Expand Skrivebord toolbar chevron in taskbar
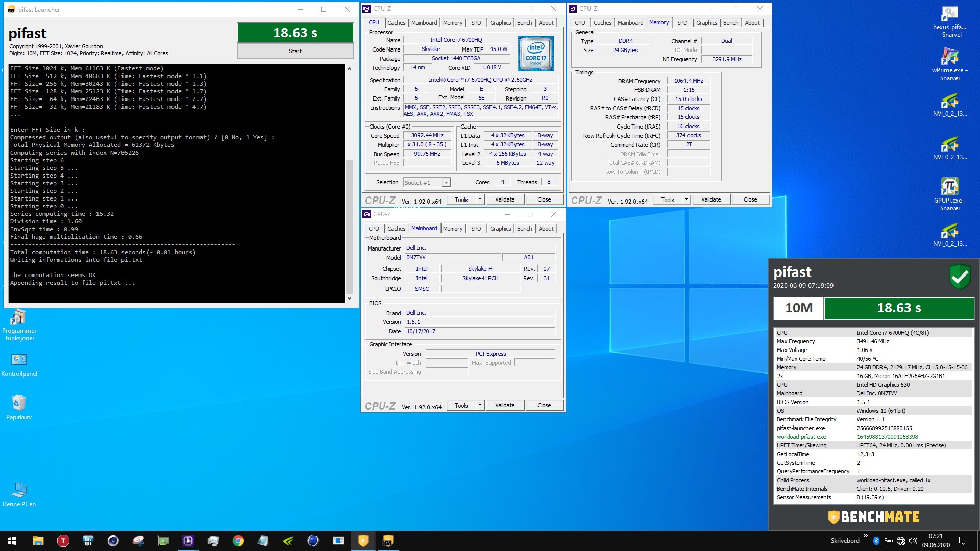Viewport: 980px width, 551px height. click(865, 536)
